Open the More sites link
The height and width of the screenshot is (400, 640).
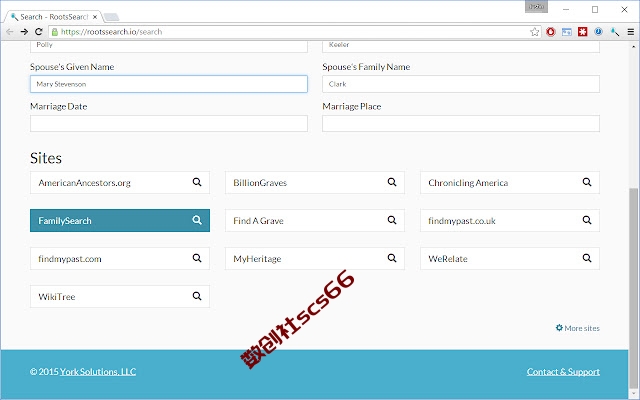[x=578, y=328]
